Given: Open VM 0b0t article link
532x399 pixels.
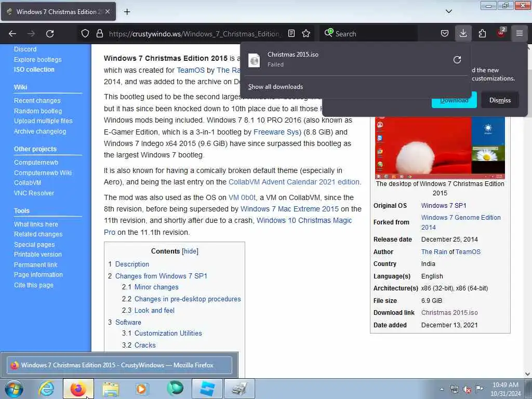Looking at the screenshot, I should point(242,197).
